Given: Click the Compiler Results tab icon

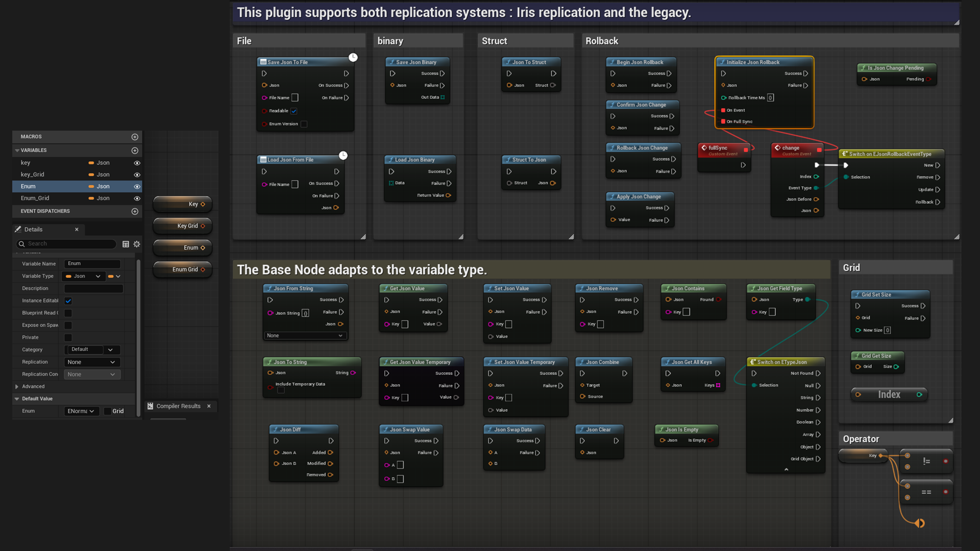Looking at the screenshot, I should [151, 406].
